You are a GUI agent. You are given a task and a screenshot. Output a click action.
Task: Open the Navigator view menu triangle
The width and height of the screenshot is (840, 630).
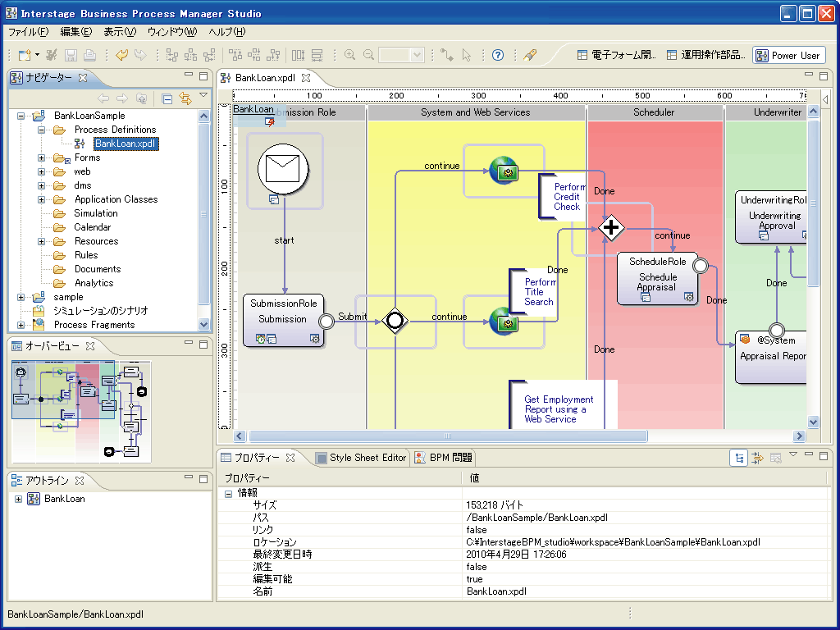[203, 95]
